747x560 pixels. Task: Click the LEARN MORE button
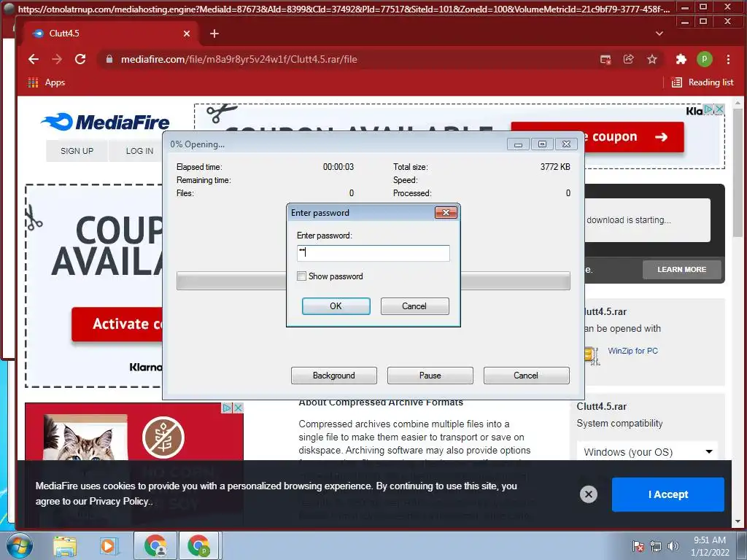tap(682, 270)
